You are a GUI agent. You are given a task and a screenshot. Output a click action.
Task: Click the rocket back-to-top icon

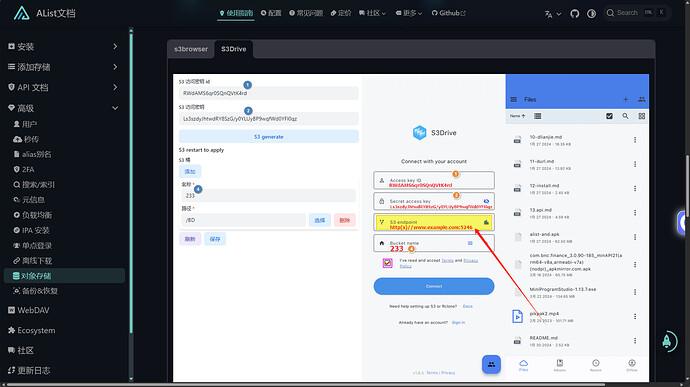tap(668, 341)
